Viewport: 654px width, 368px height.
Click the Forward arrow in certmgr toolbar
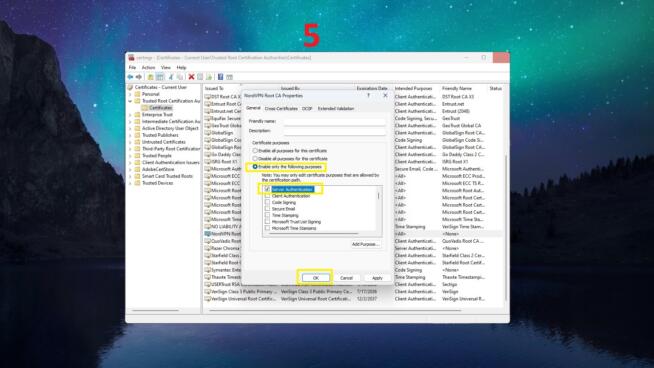click(139, 77)
